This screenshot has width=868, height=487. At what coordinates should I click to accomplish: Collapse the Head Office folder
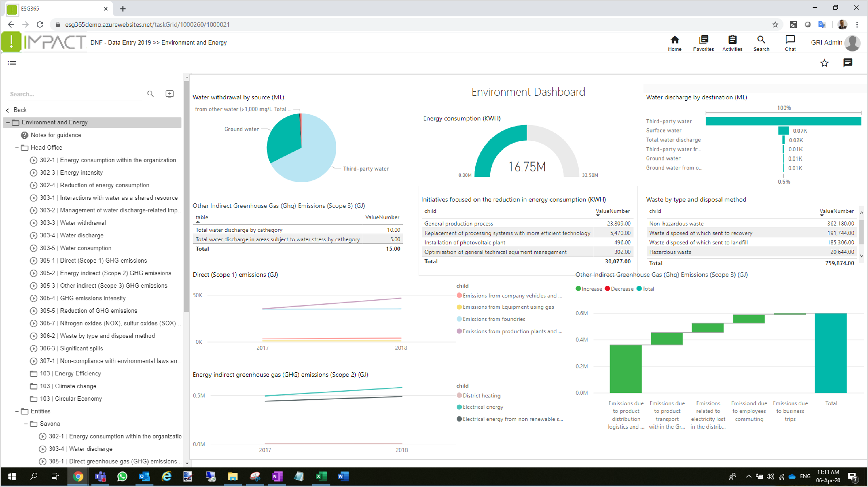[x=16, y=148]
